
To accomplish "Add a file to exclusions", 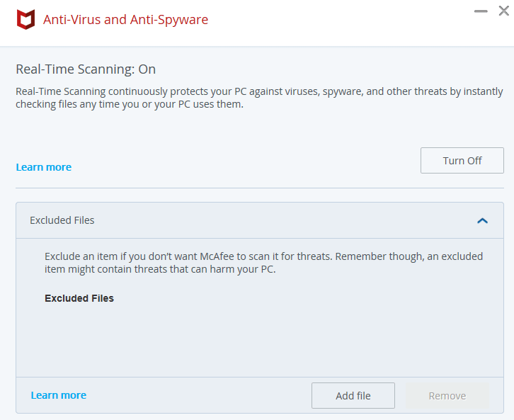I will (x=353, y=395).
